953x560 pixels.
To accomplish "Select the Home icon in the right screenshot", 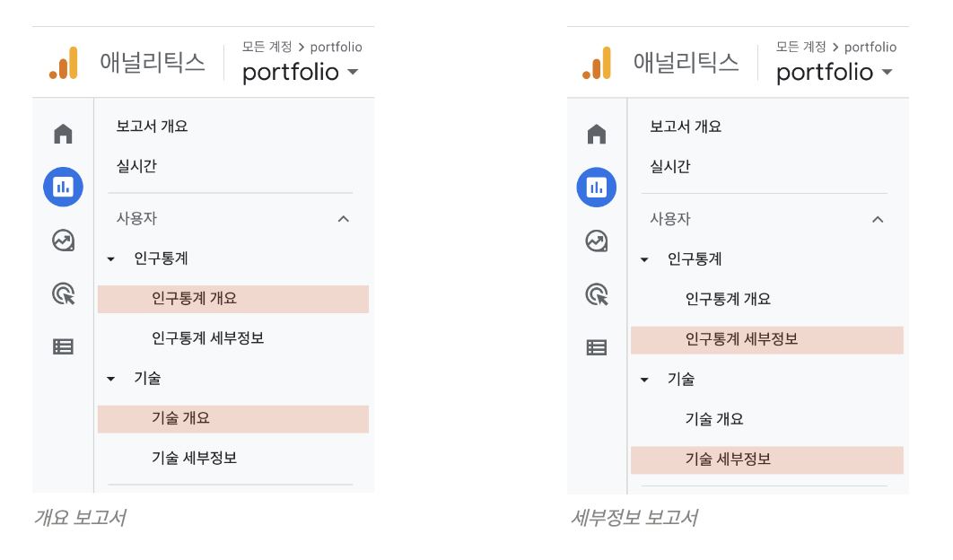I will click(x=596, y=133).
